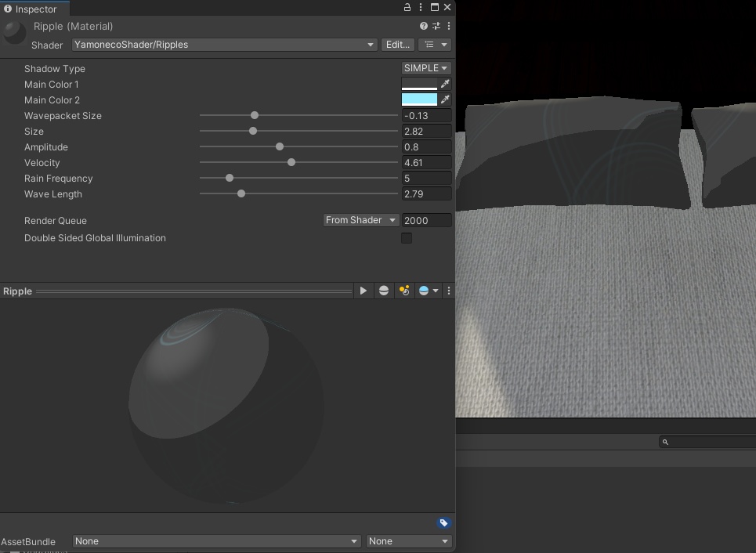756x553 pixels.
Task: Change the preview mesh shape icon
Action: 384,291
